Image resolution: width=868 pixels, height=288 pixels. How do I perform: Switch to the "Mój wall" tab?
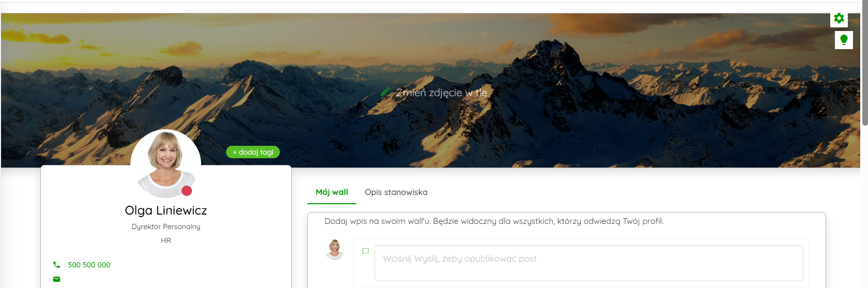coord(332,192)
